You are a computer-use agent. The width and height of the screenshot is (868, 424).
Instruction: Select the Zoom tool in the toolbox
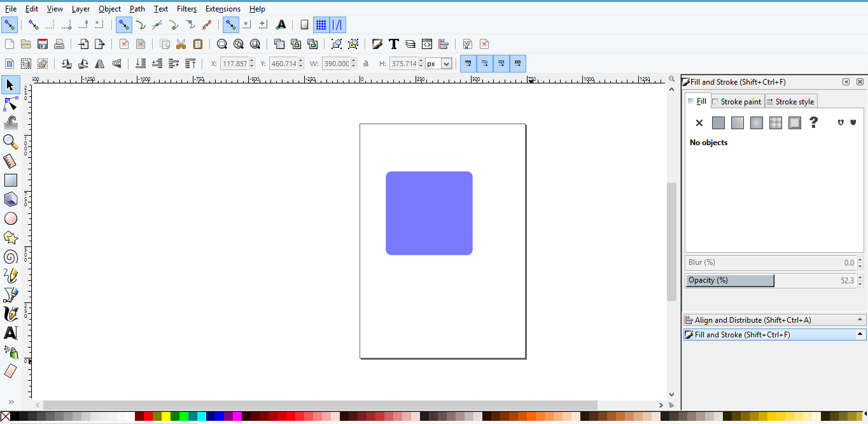(x=10, y=142)
